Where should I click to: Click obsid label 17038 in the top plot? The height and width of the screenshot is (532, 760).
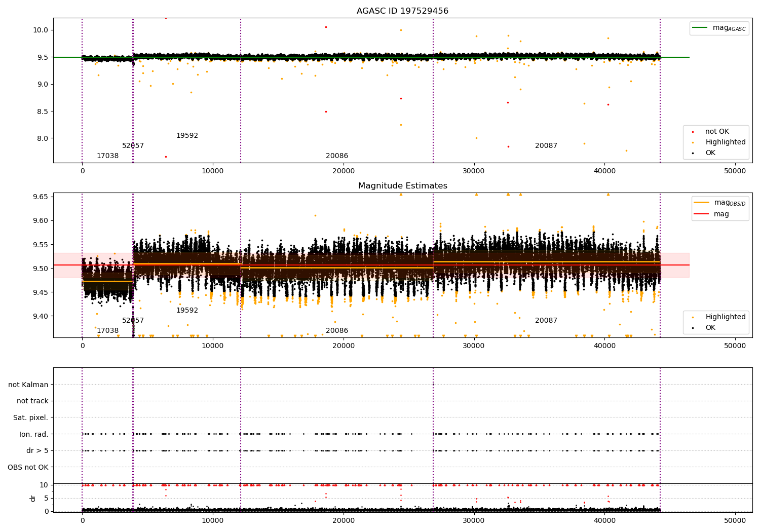coord(107,156)
